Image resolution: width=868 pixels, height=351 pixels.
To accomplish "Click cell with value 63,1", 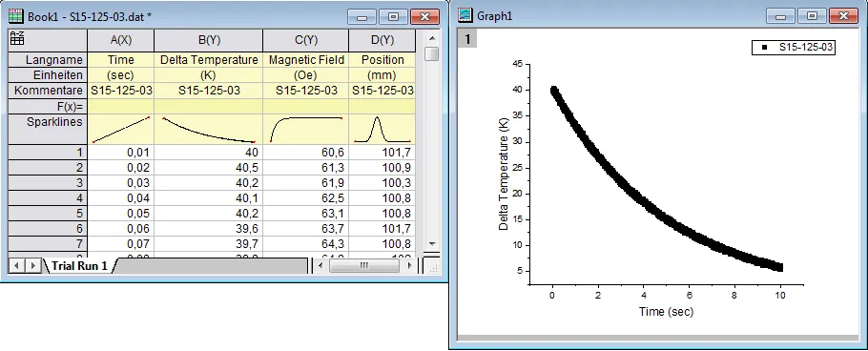I will point(306,213).
